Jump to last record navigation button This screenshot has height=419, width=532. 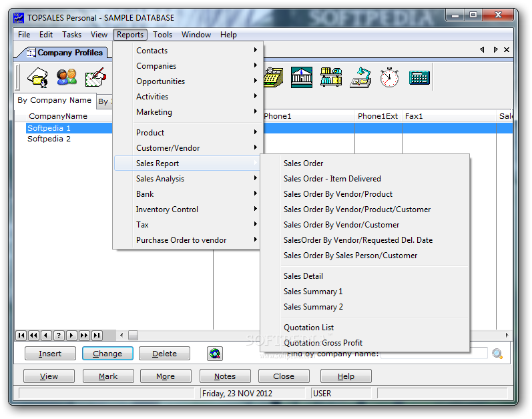pyautogui.click(x=97, y=336)
